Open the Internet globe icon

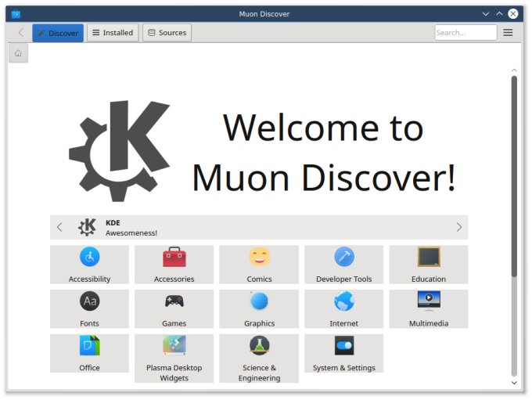pos(344,301)
